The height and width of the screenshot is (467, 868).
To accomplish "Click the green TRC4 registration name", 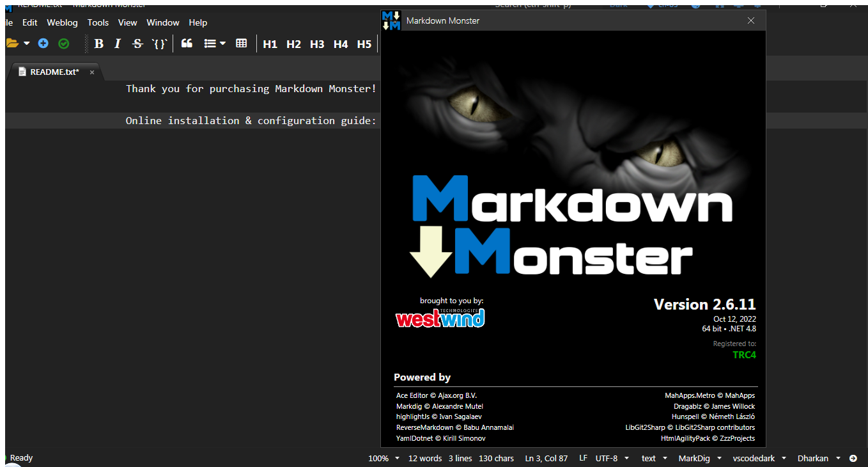I will pos(744,355).
